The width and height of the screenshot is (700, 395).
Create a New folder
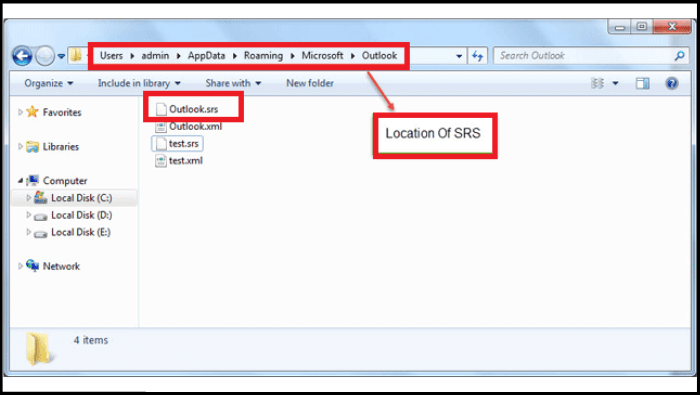point(310,83)
